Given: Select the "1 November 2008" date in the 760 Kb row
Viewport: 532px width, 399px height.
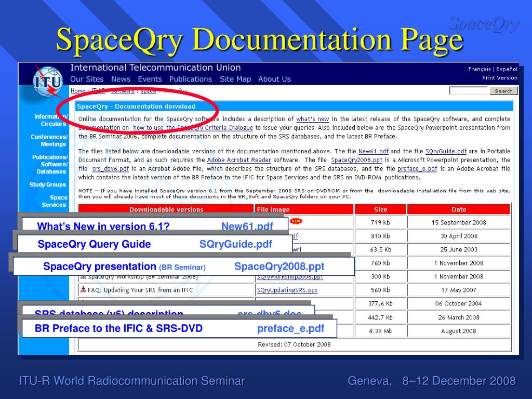Looking at the screenshot, I should pos(459,263).
